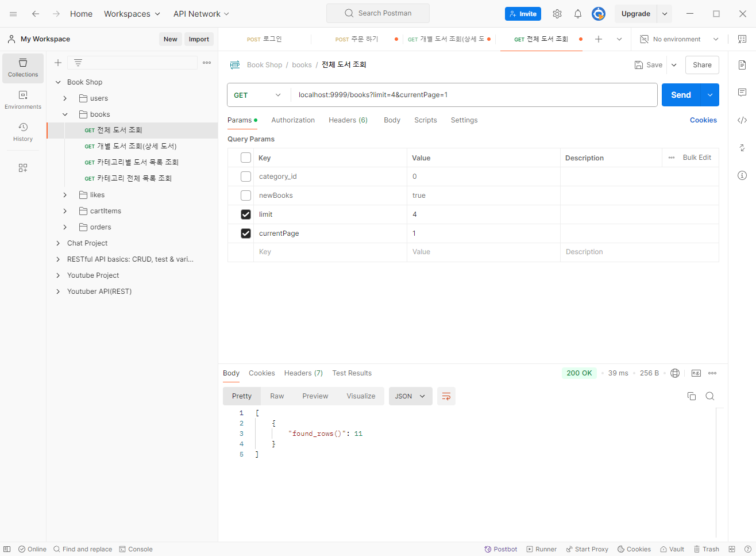Image resolution: width=756 pixels, height=556 pixels.
Task: Switch to the Scripts tab
Action: pos(426,120)
